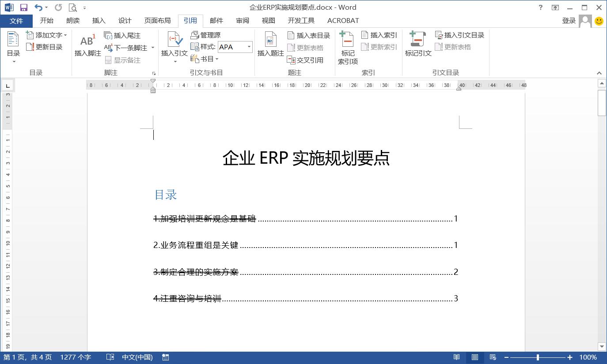Click 插入表目录 to insert table of figures
Screen dimensions: 607x364
pyautogui.click(x=309, y=35)
